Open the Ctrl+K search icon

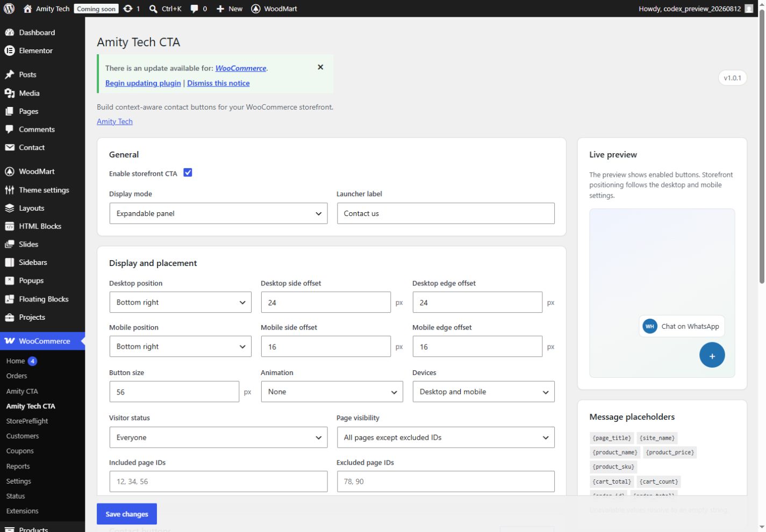click(153, 9)
